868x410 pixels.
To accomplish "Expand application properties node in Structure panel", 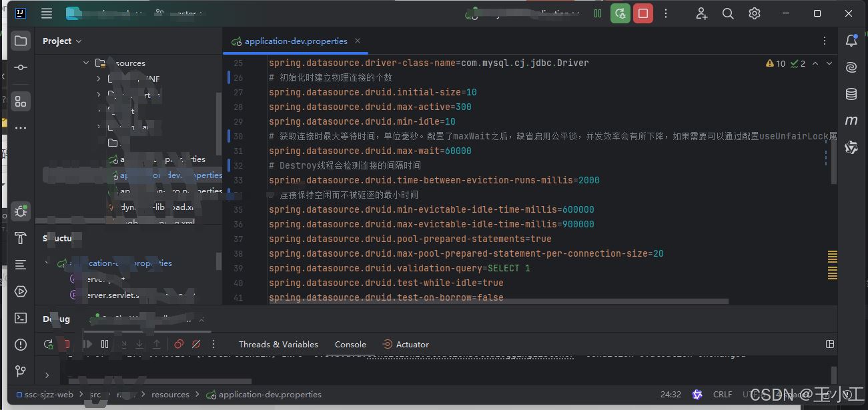I will (x=47, y=263).
